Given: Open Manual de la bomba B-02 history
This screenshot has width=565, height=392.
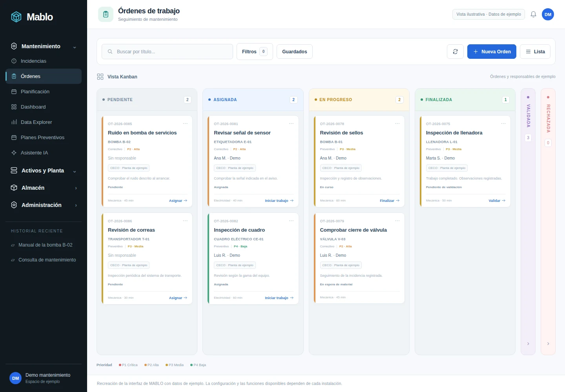Looking at the screenshot, I should tap(44, 245).
